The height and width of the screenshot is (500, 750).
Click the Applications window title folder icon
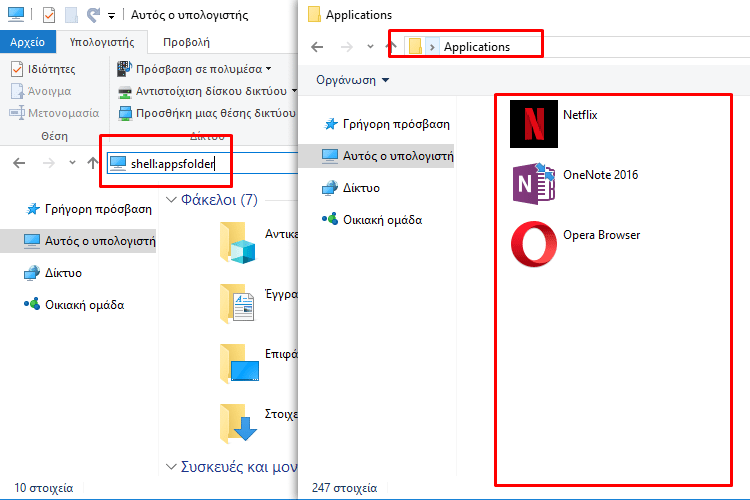(x=314, y=14)
